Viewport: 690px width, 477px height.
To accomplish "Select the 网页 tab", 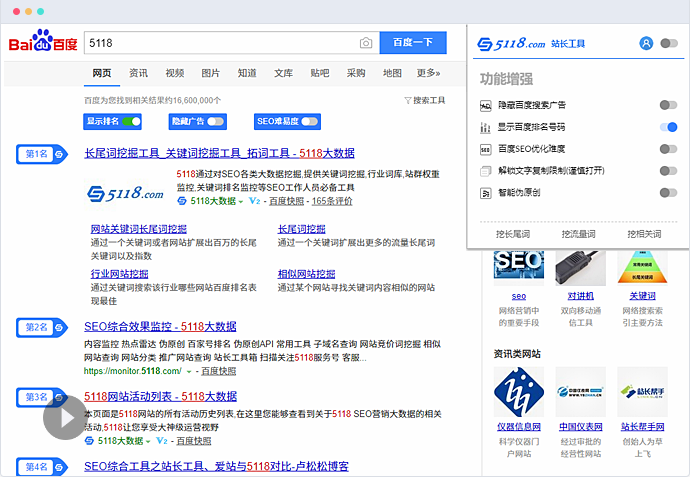I will [102, 73].
